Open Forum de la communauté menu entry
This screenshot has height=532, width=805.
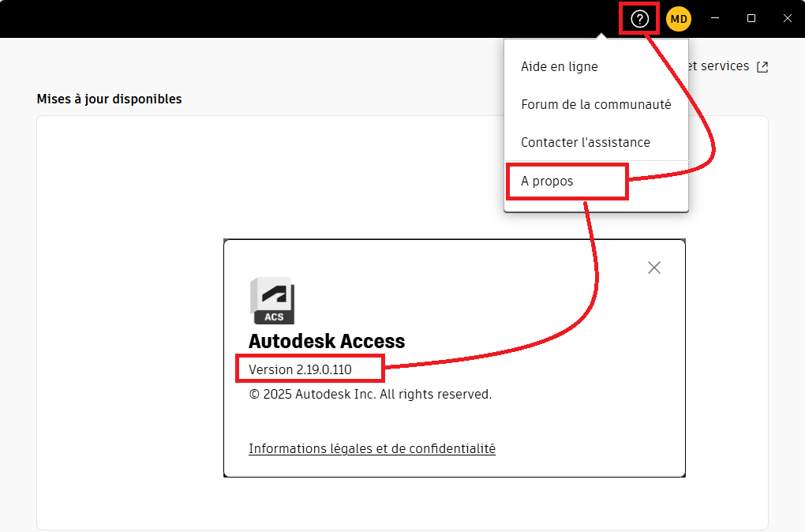(x=596, y=105)
